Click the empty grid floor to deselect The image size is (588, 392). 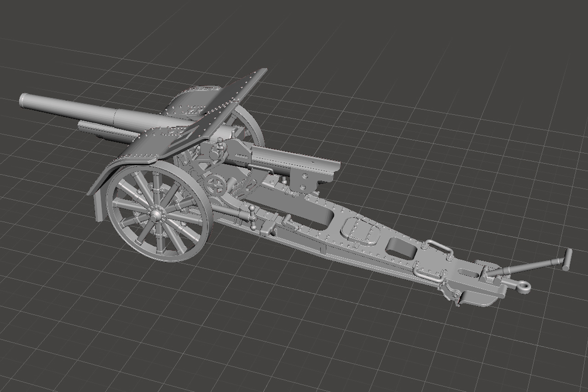(414, 92)
